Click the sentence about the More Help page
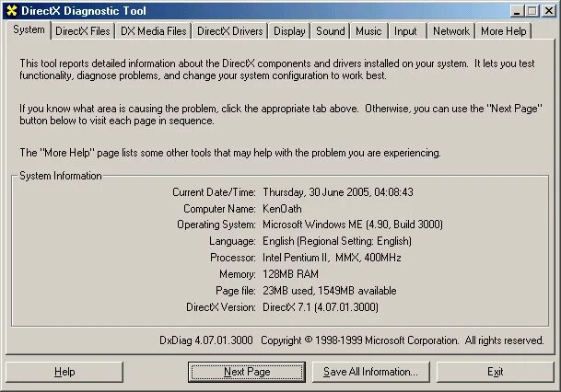This screenshot has width=561, height=392. [230, 153]
